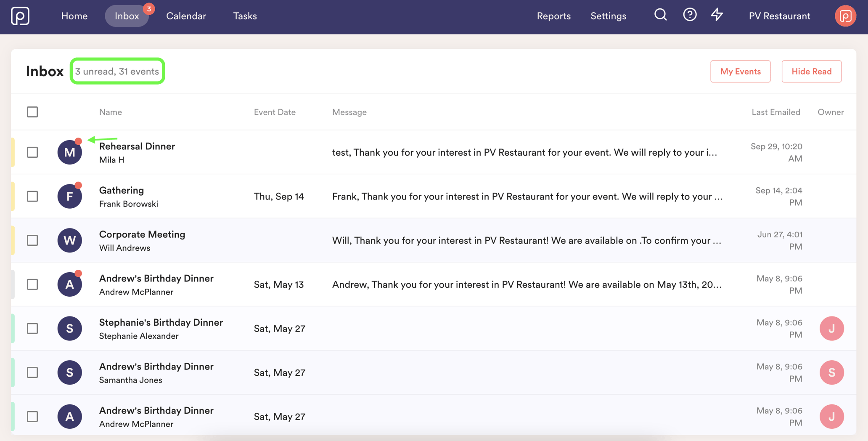Click the My Events button

coord(740,71)
